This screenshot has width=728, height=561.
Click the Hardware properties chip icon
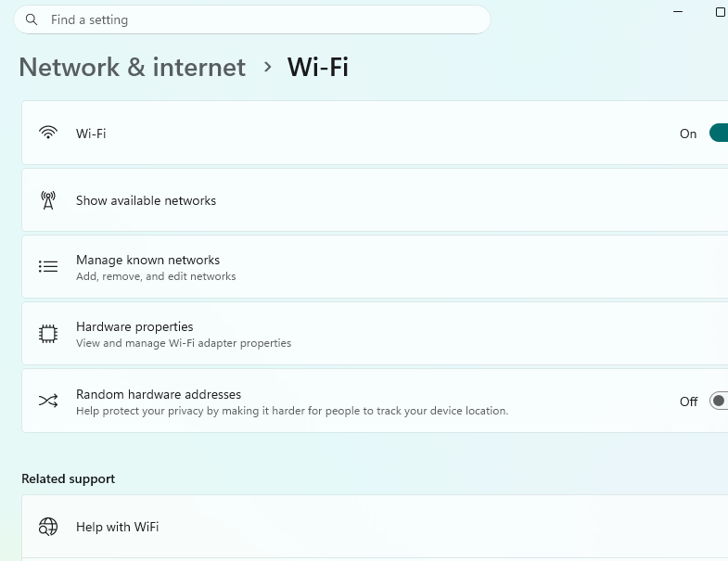(48, 334)
